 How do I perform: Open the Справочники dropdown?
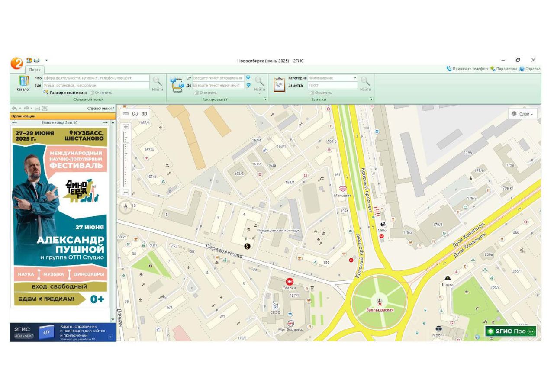tap(101, 108)
